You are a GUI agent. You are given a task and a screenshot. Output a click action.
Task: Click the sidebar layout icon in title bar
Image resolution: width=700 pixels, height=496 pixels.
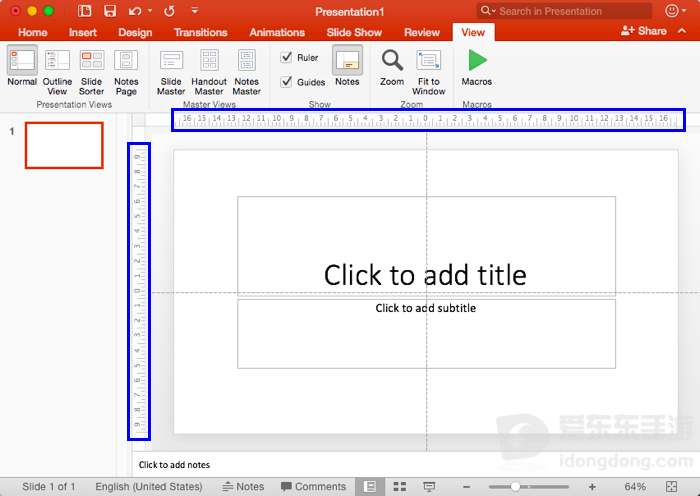coord(84,11)
